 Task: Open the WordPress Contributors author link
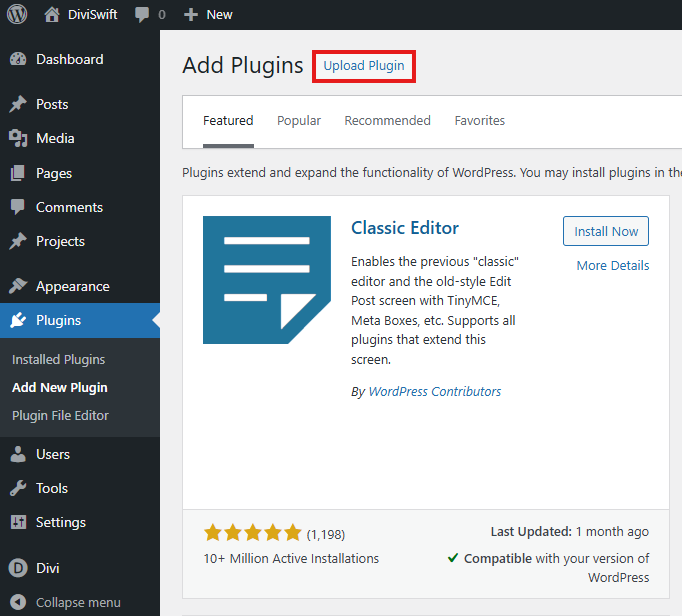tap(435, 392)
